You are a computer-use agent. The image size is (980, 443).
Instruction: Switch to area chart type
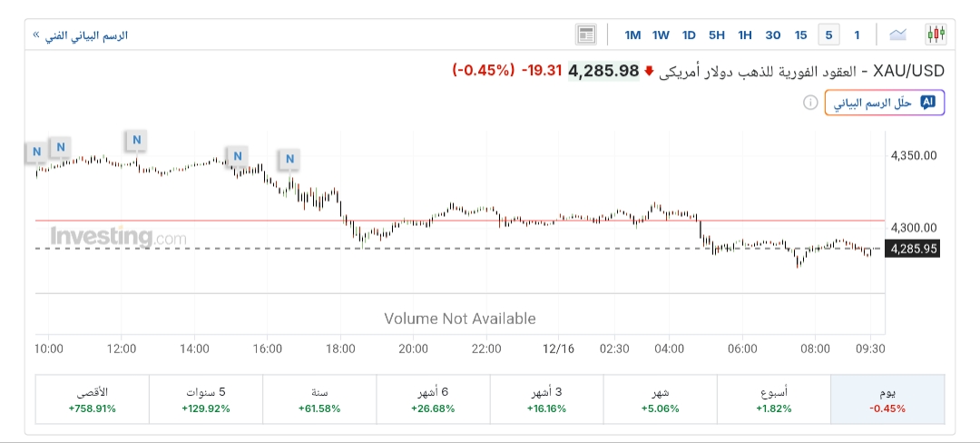[898, 35]
